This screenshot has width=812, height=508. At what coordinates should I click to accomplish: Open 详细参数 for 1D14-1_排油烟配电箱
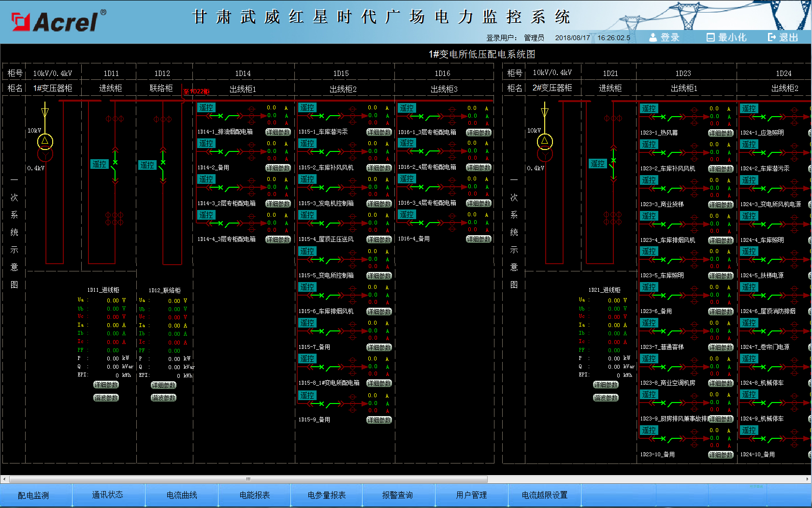[x=278, y=132]
